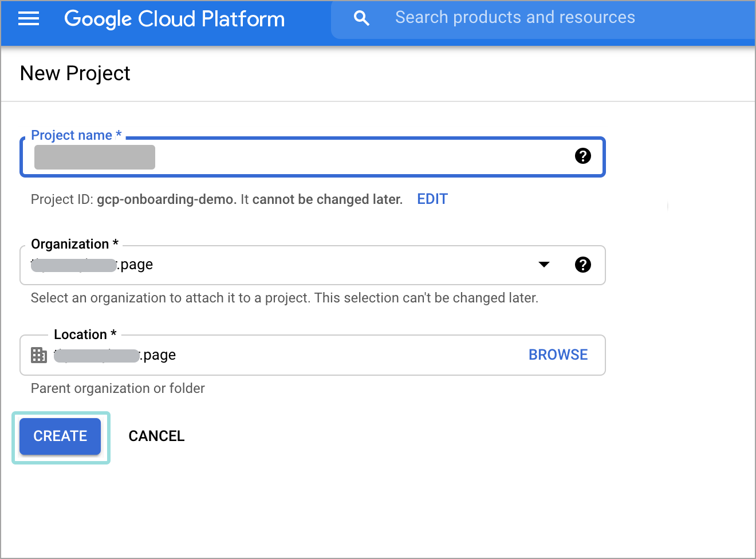Viewport: 756px width, 559px height.
Task: Click CANCEL to abort project creation
Action: (x=156, y=436)
